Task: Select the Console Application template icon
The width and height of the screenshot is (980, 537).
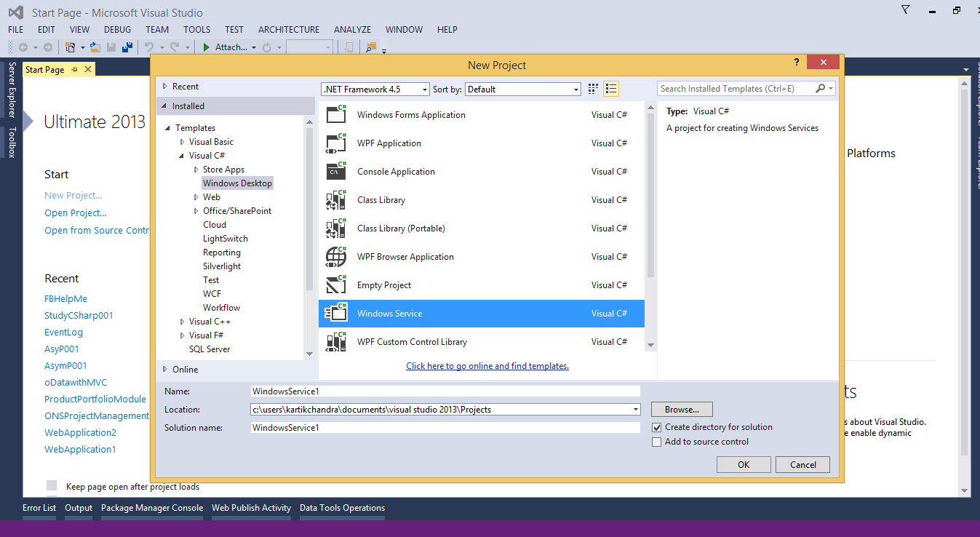Action: coord(336,171)
